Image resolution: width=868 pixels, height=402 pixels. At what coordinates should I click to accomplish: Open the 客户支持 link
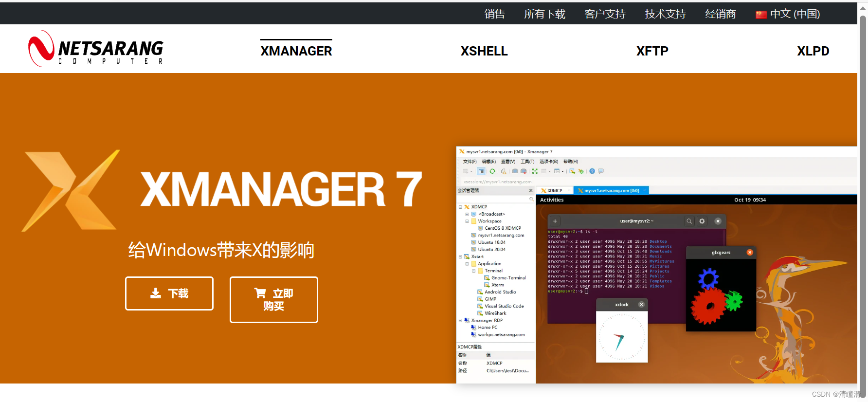tap(605, 14)
